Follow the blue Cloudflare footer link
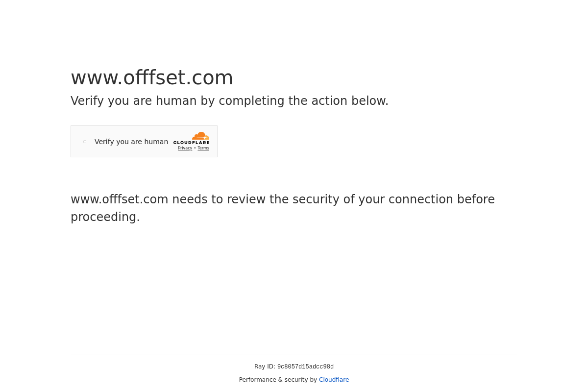 (334, 380)
